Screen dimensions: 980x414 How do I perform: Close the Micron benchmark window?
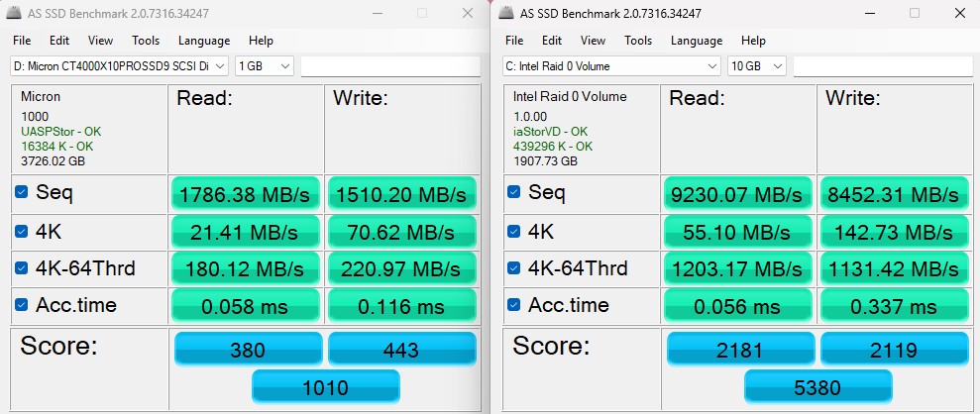pyautogui.click(x=468, y=13)
